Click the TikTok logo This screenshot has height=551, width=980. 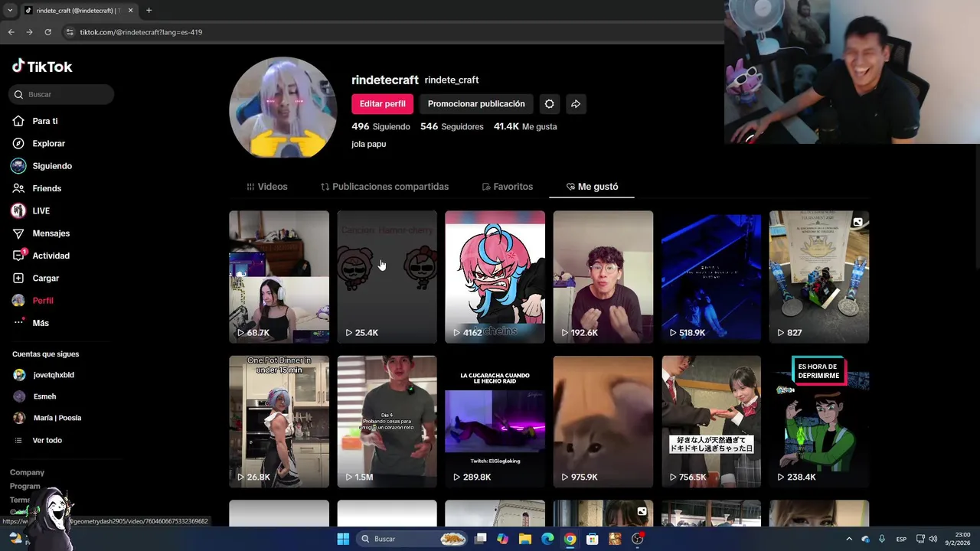click(42, 67)
